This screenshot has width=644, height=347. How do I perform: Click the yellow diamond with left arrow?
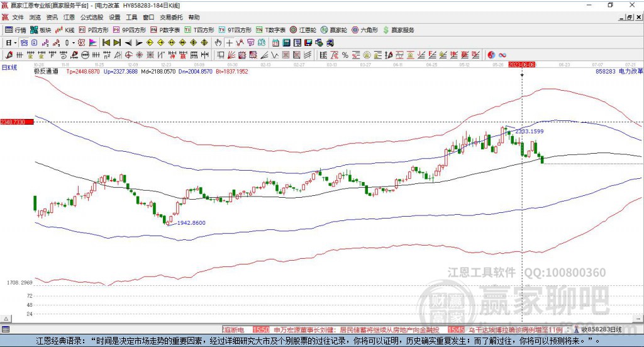(x=150, y=43)
